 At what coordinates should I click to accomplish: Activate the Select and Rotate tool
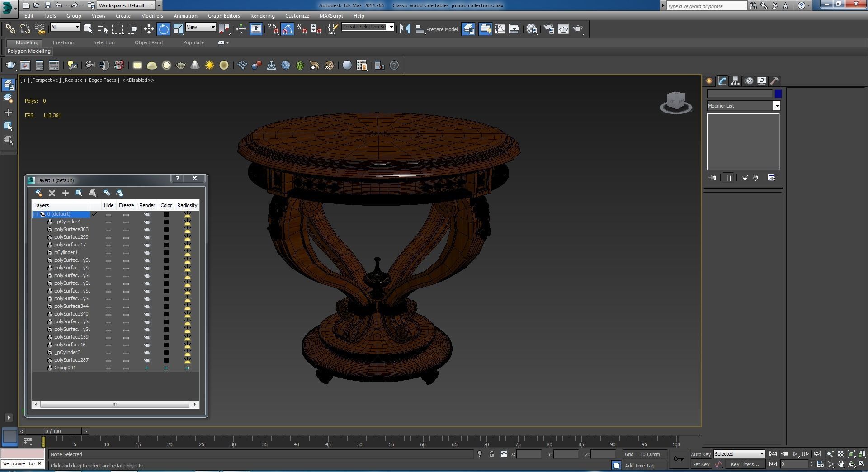[163, 29]
